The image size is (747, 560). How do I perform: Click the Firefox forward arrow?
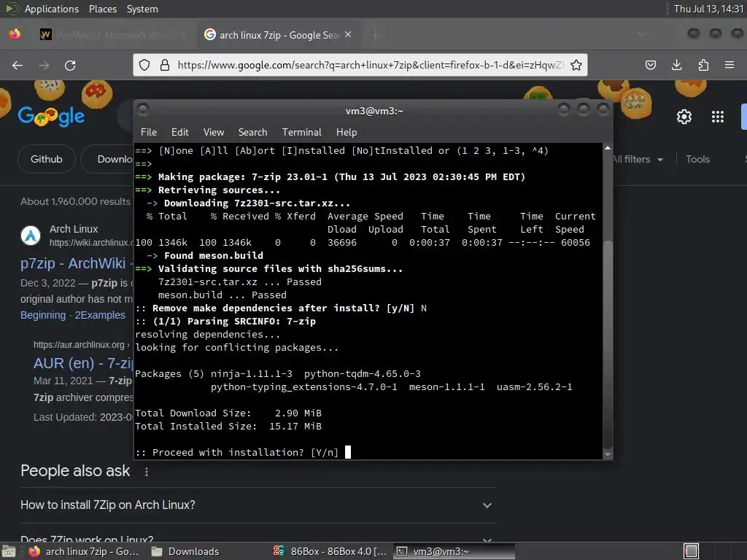(44, 65)
